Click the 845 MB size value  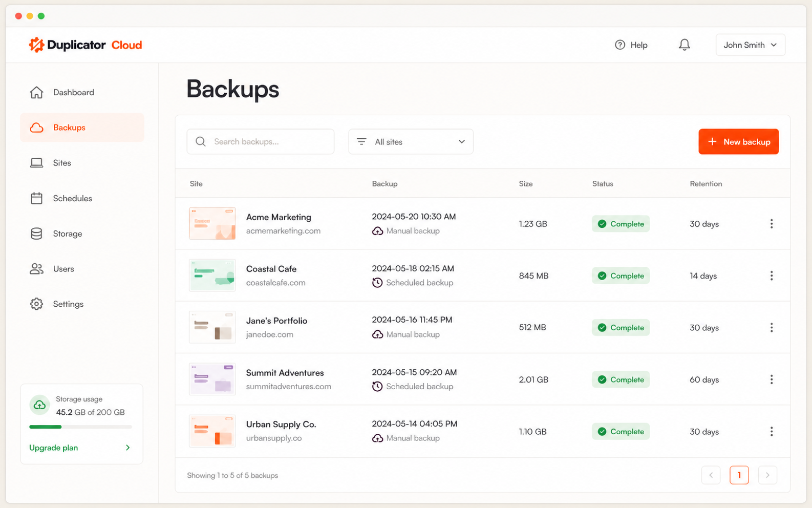point(533,276)
